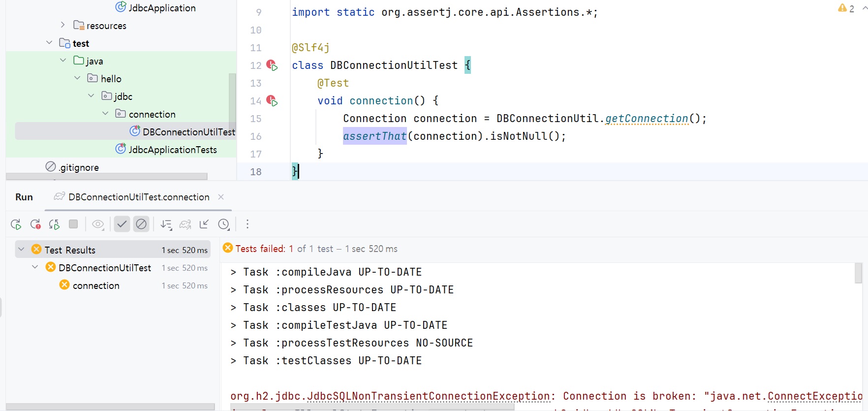Click line number 18 in the gutter
Image resolution: width=868 pixels, height=411 pixels.
[x=256, y=172]
